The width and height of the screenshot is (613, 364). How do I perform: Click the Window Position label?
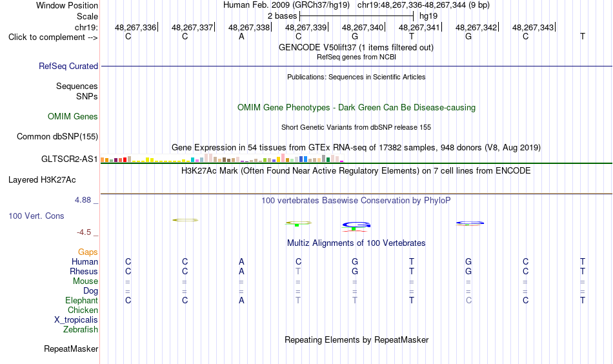pos(67,5)
